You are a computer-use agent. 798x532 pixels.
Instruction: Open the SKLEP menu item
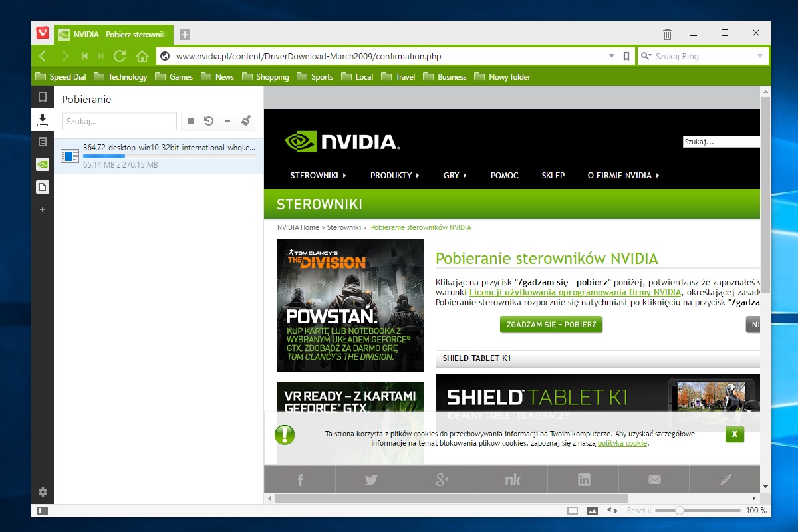point(553,176)
